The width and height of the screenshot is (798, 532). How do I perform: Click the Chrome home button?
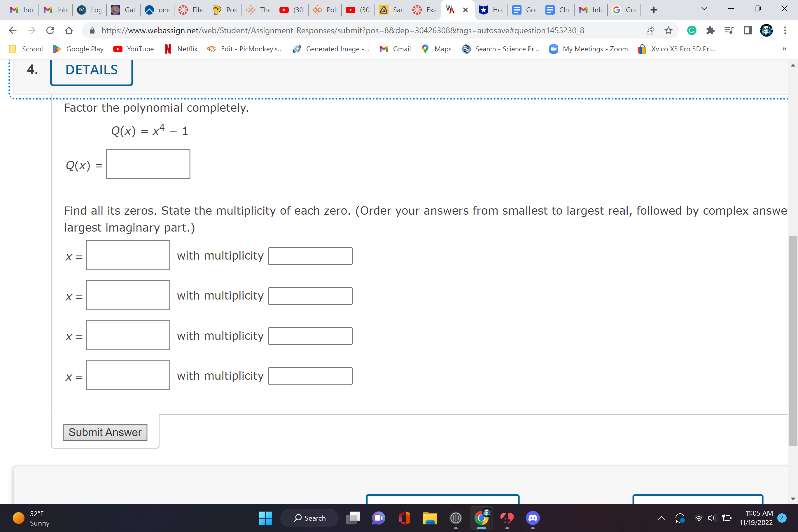click(69, 30)
